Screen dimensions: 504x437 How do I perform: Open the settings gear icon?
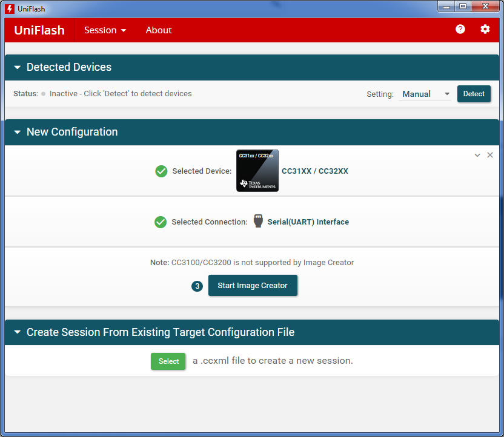click(x=485, y=30)
